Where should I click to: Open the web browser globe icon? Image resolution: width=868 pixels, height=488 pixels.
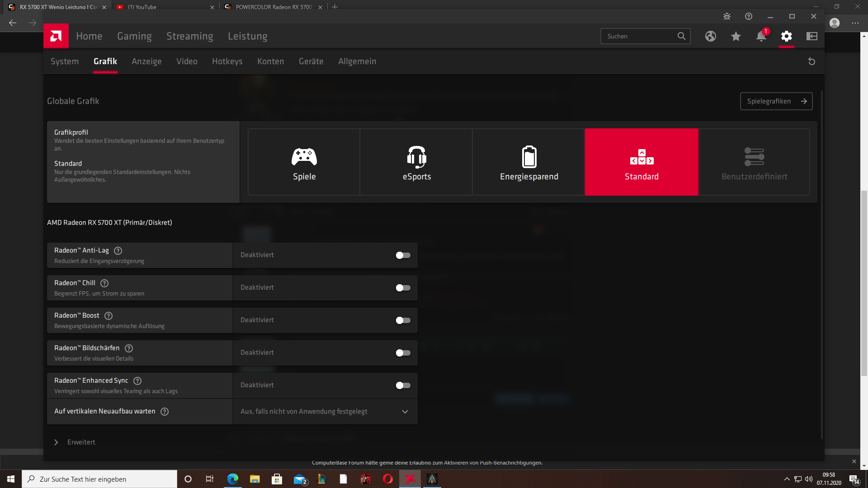[x=711, y=36]
